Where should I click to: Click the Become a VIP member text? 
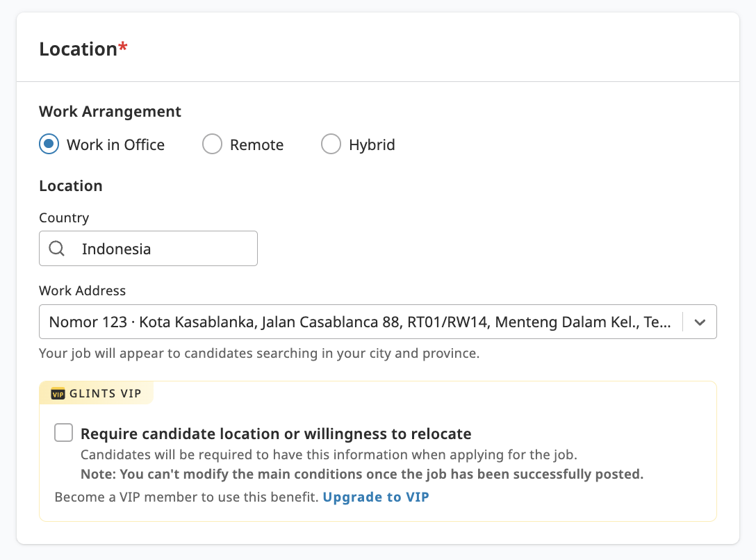pyautogui.click(x=181, y=497)
